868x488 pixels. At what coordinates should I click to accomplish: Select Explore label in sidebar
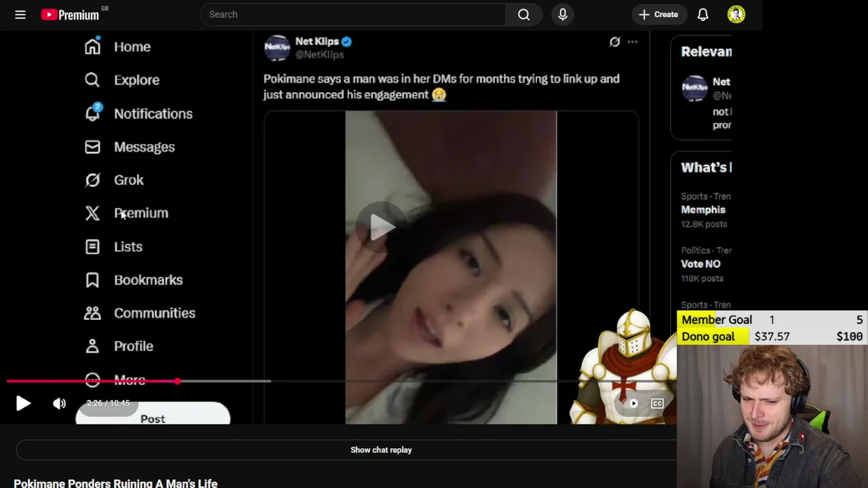pyautogui.click(x=136, y=80)
